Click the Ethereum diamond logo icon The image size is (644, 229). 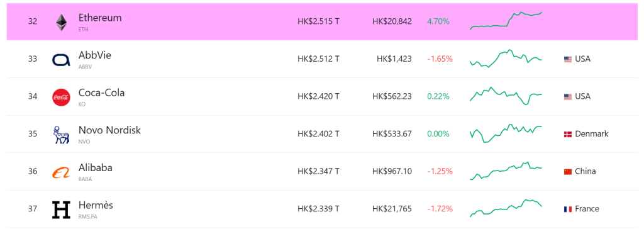click(61, 22)
